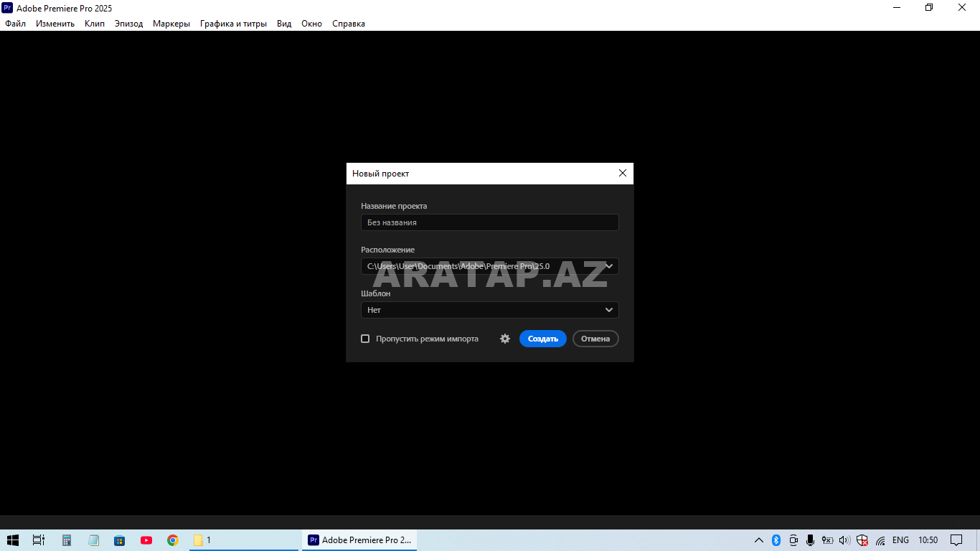This screenshot has width=980, height=551.
Task: Open Task View in taskbar
Action: point(39,540)
